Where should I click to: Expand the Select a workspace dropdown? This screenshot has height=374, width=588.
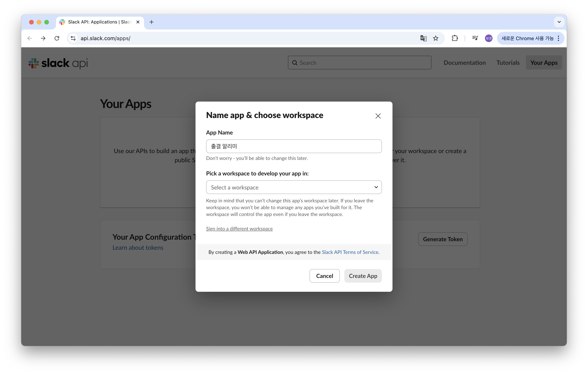click(294, 187)
